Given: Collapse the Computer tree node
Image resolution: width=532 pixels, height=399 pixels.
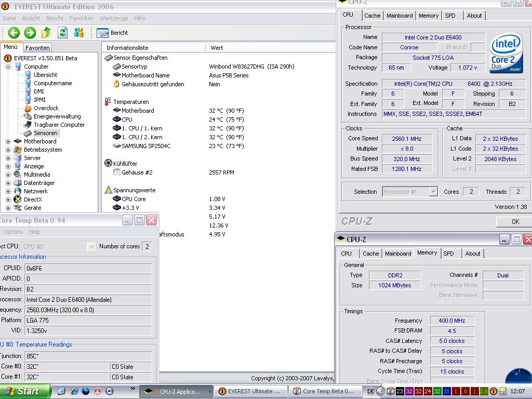Looking at the screenshot, I should [8, 67].
